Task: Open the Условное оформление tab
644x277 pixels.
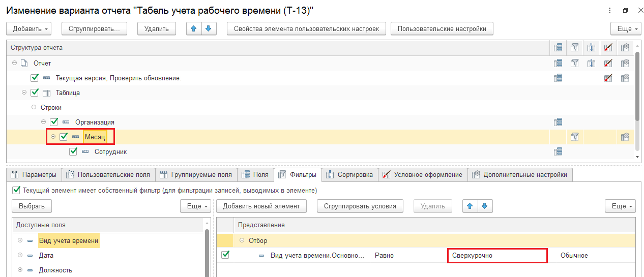Action: 422,175
